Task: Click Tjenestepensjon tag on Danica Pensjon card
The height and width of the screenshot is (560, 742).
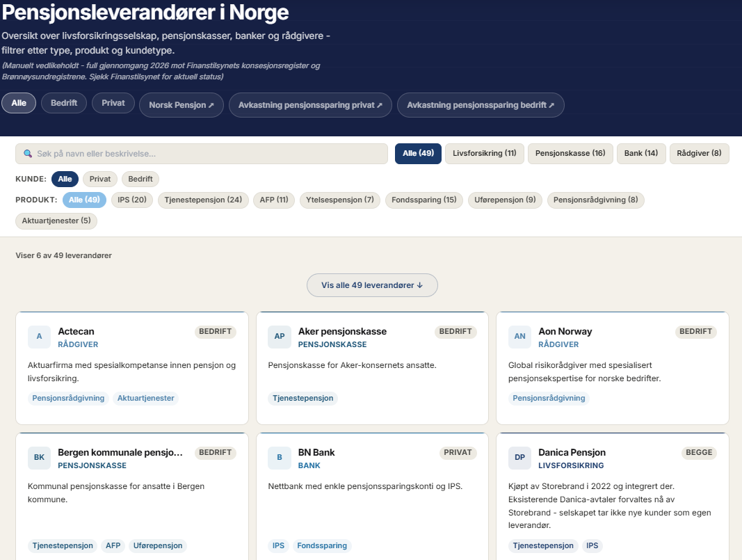Action: 543,546
